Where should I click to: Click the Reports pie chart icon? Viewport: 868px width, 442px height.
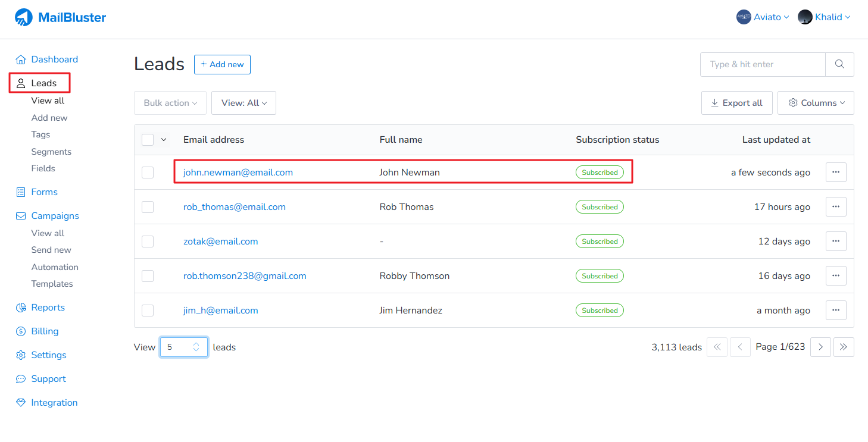tap(21, 308)
